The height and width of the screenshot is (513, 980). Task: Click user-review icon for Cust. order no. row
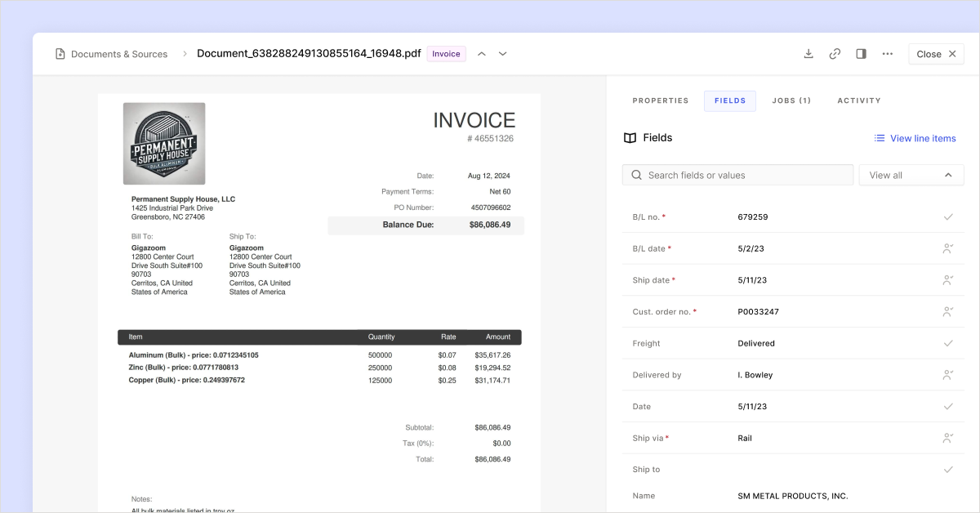click(948, 311)
